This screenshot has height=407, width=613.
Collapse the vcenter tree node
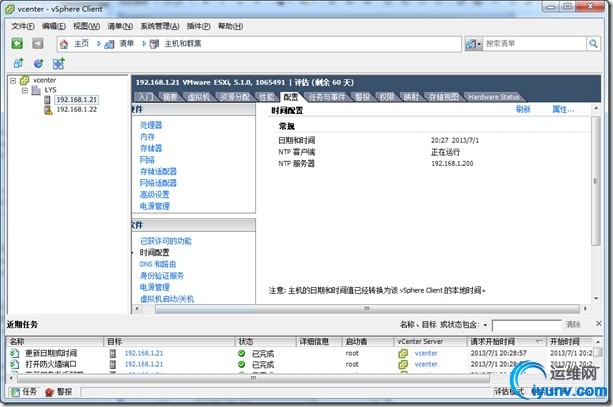pos(13,81)
